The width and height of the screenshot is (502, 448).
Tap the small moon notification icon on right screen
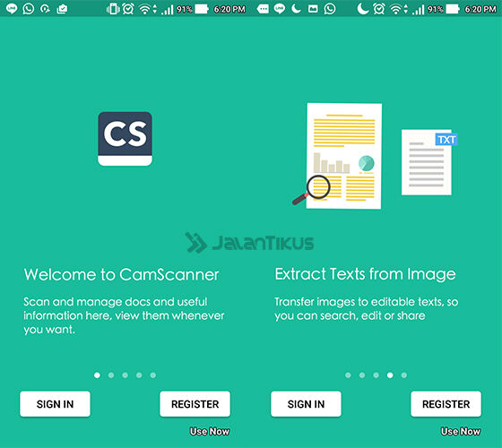(296, 9)
